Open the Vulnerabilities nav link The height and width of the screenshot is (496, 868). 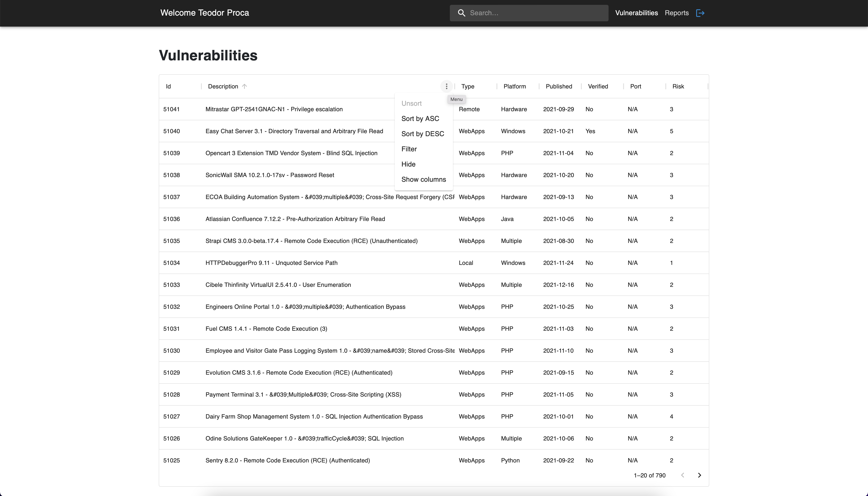(x=636, y=13)
